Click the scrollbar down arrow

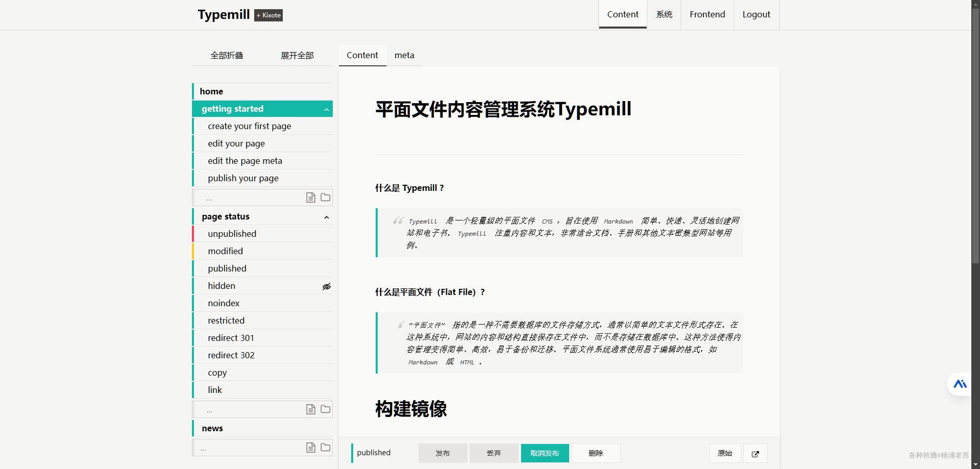tap(975, 465)
